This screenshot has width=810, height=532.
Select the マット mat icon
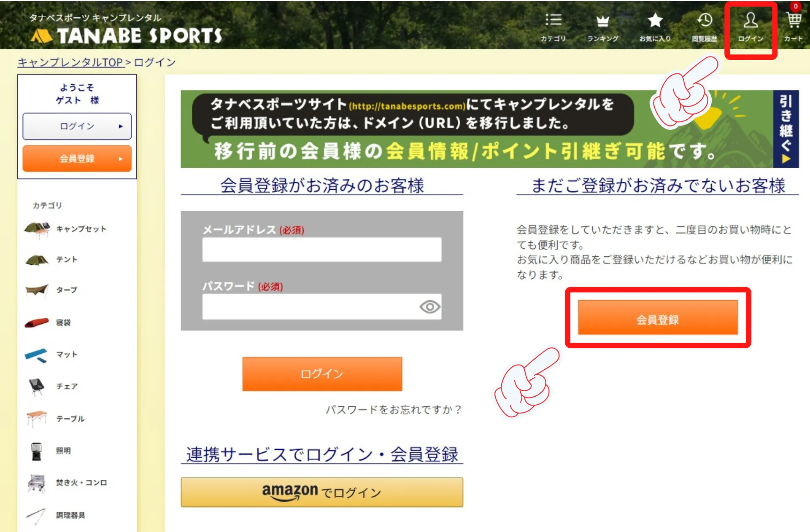tap(36, 355)
